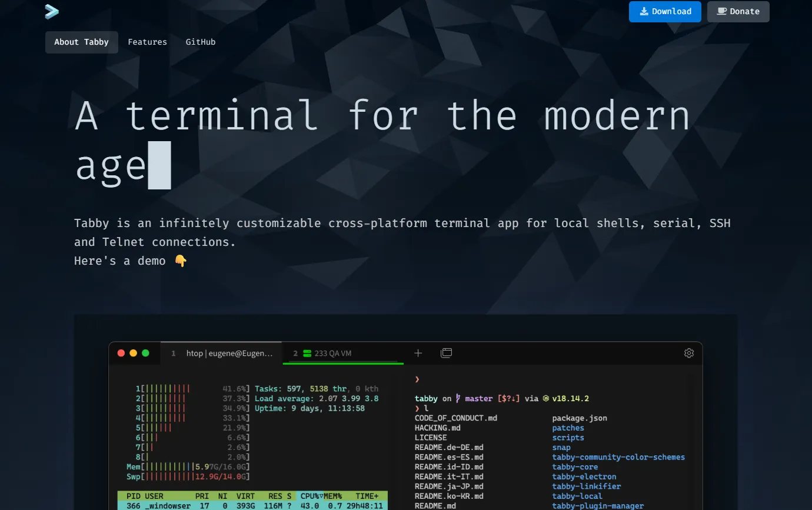Click "README.de-DE.md" in the listing
812x510 pixels.
pos(449,448)
